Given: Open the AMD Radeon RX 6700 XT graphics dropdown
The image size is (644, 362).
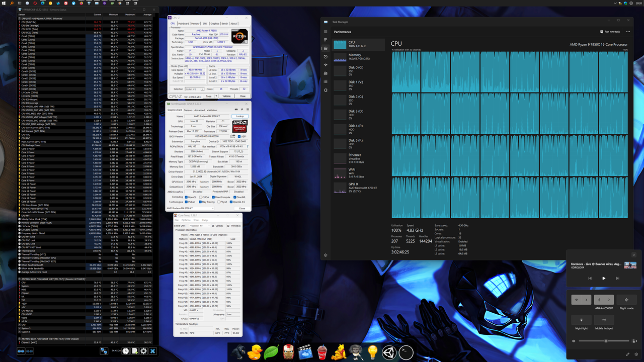Looking at the screenshot, I should click(x=213, y=208).
